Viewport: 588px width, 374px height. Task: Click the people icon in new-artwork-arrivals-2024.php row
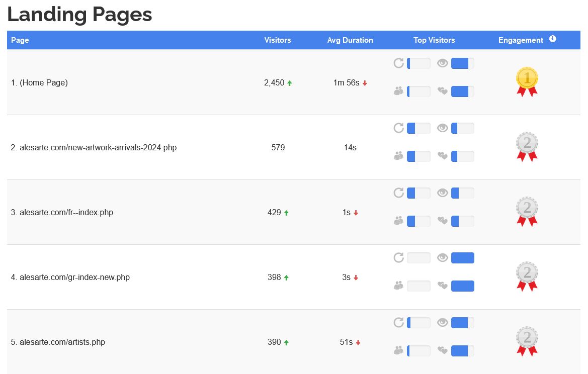(x=399, y=156)
